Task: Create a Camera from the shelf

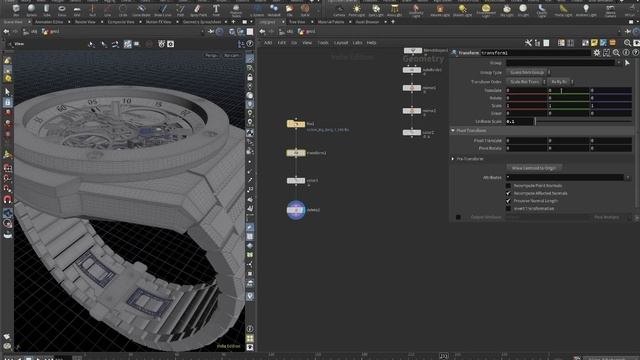Action: tap(339, 10)
